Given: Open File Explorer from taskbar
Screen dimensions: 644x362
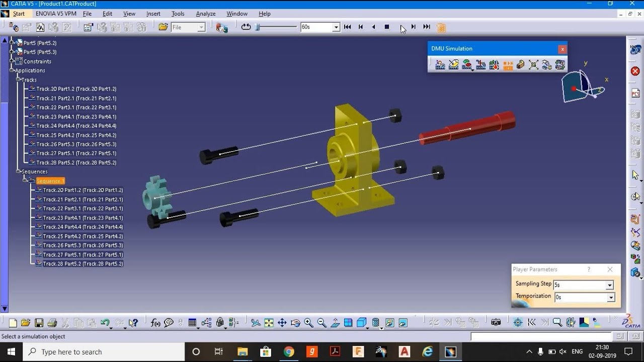Looking at the screenshot, I should coord(243,352).
